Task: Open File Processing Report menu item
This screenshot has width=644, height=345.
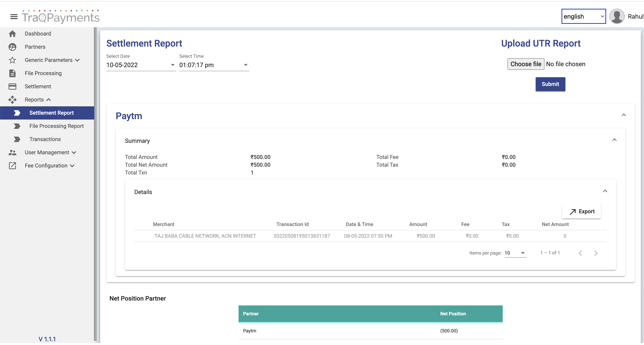Action: [56, 126]
